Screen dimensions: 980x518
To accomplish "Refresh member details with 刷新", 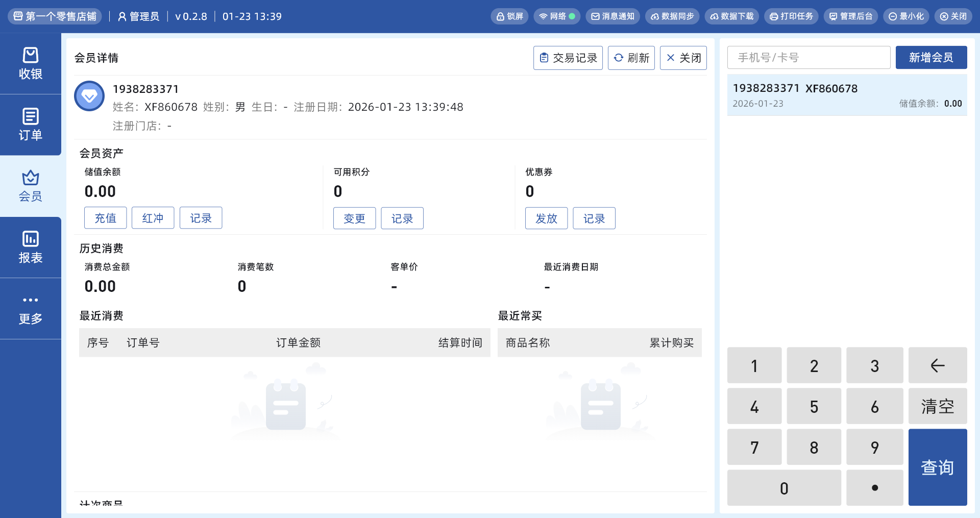I will pos(631,58).
